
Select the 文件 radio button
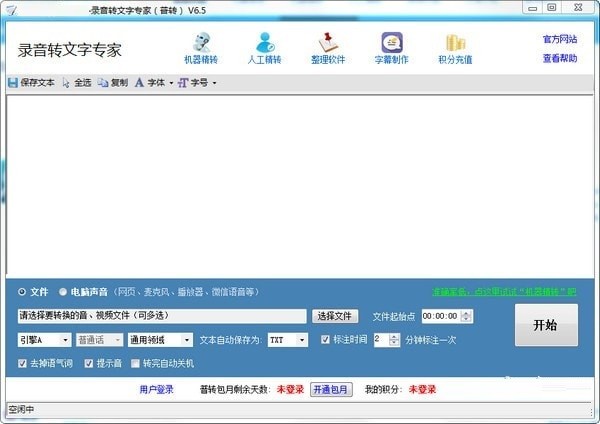coord(22,292)
